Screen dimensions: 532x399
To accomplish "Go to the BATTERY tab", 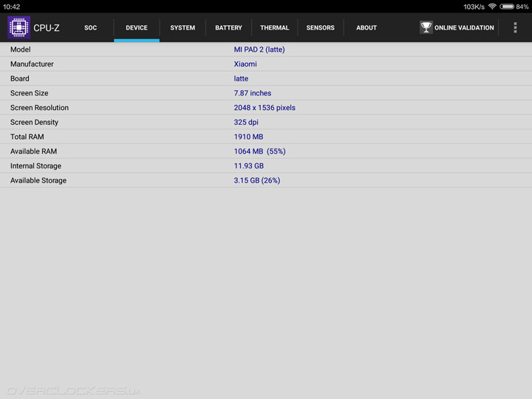I will pos(228,28).
